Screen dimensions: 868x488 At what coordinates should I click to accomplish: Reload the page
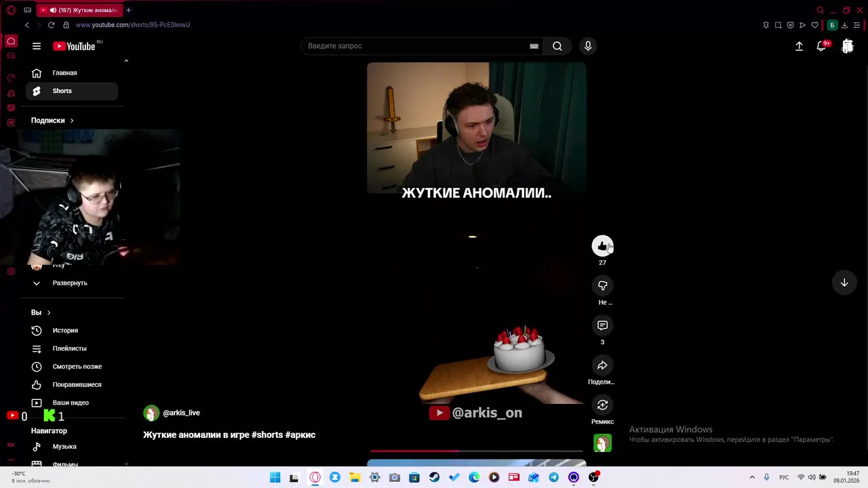point(51,25)
